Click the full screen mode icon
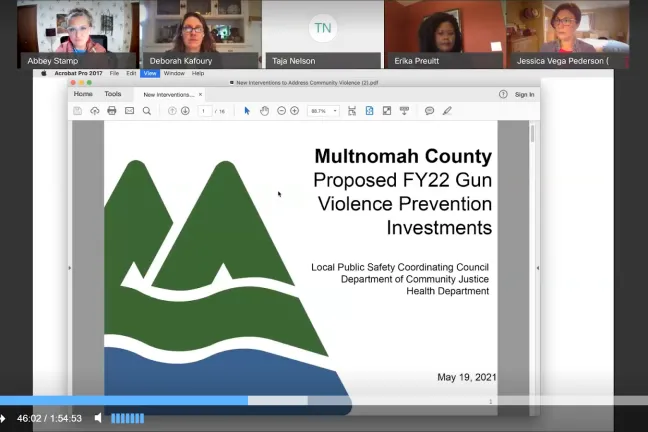This screenshot has width=648, height=432. (387, 111)
